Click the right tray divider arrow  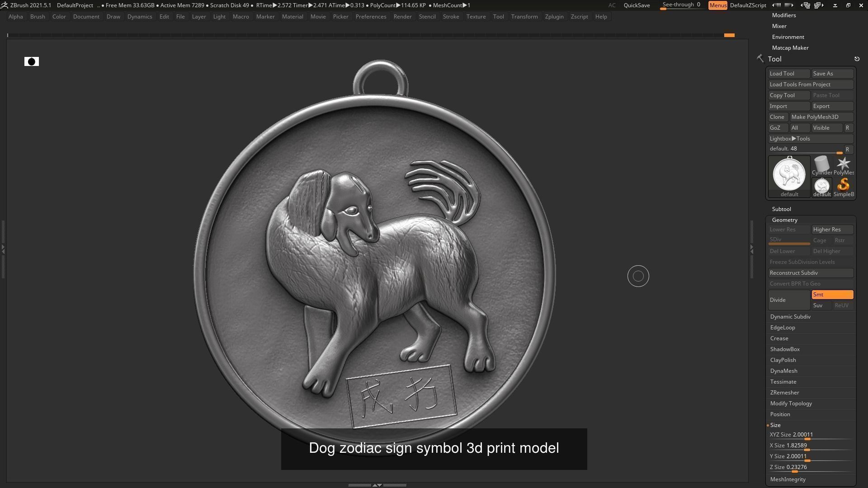point(751,249)
